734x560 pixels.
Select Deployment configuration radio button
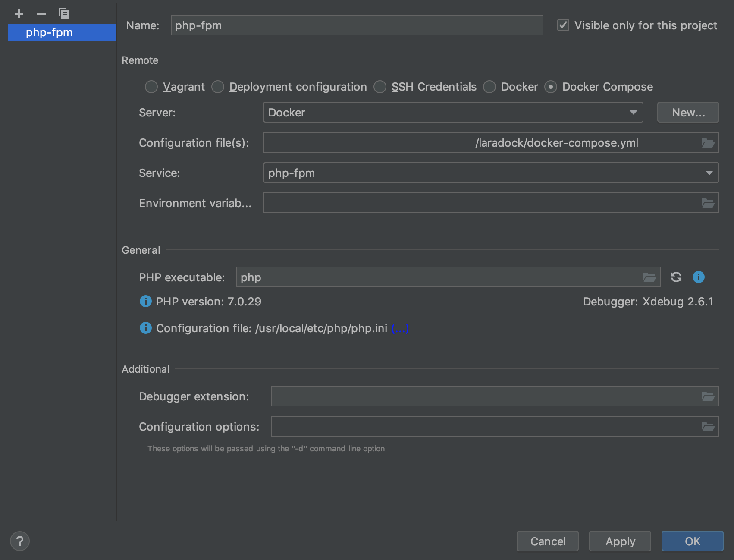coord(218,87)
